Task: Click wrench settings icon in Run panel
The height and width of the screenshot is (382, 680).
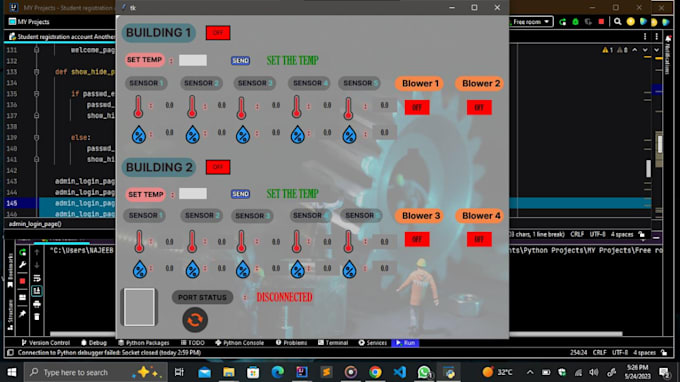Action: click(23, 265)
